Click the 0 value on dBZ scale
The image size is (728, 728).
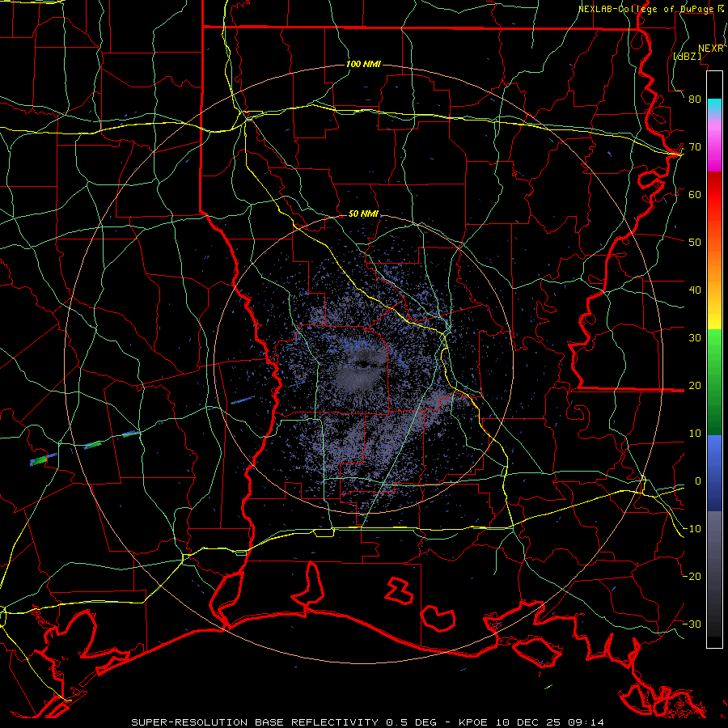click(x=697, y=481)
